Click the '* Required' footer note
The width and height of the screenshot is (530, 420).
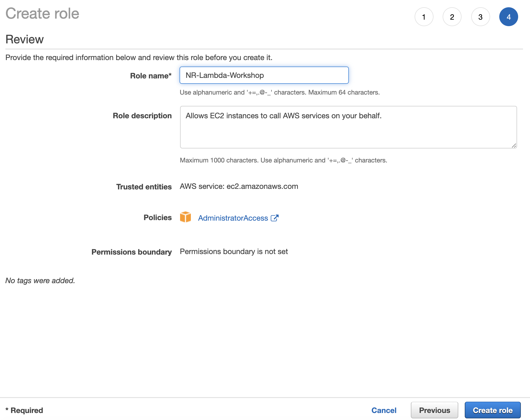(24, 410)
